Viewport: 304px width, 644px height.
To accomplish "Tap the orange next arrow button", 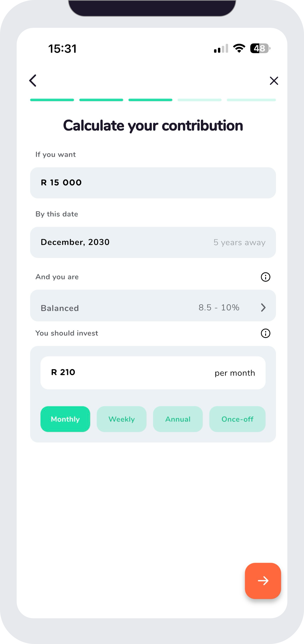I will [263, 581].
